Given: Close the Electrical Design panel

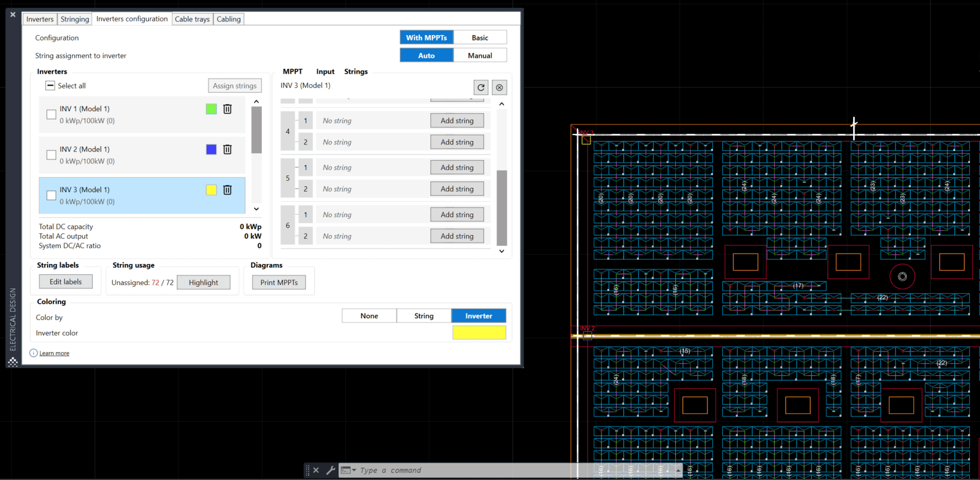Looking at the screenshot, I should (13, 14).
